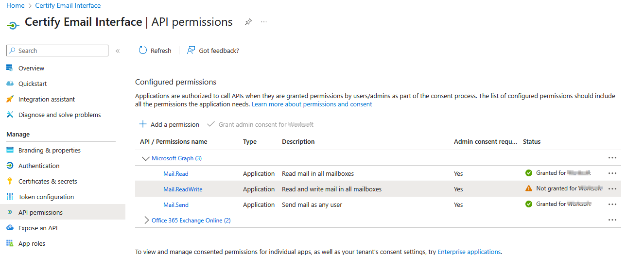Click the API permissions sidebar icon

click(x=10, y=212)
